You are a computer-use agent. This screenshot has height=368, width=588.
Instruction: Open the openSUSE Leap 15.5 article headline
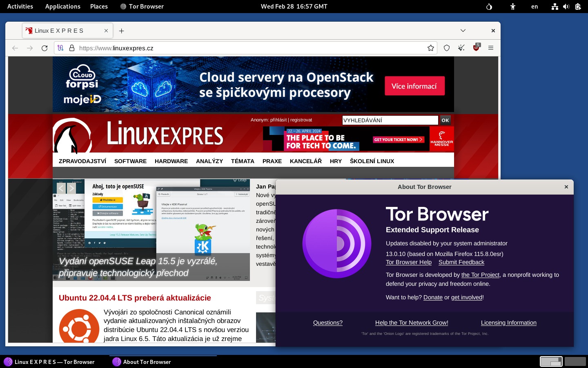[138, 267]
